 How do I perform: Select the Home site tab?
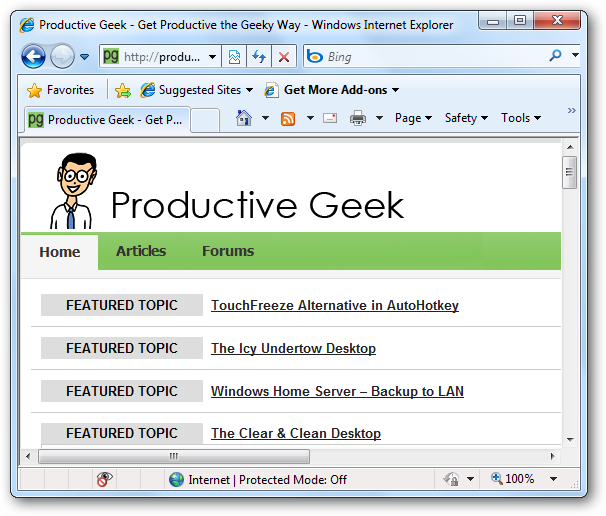(x=60, y=252)
